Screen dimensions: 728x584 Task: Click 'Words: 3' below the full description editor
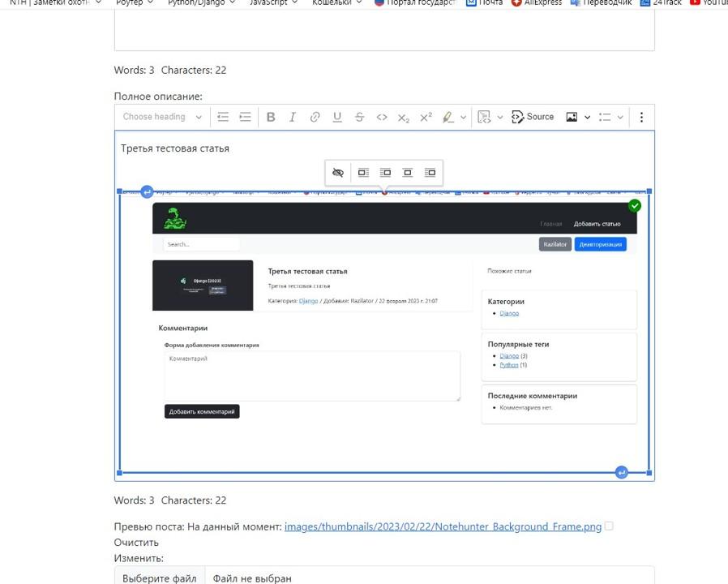point(135,500)
